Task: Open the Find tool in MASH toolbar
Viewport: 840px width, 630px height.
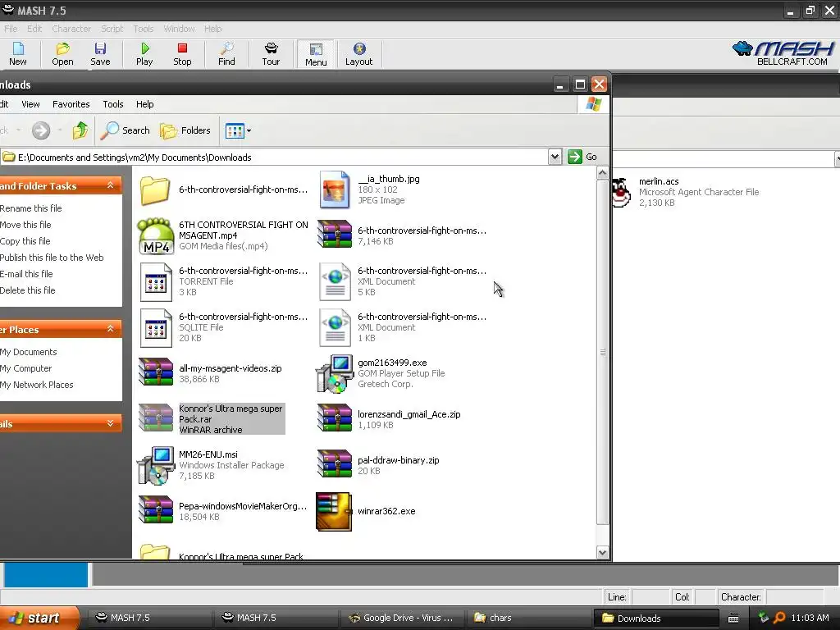Action: tap(226, 54)
